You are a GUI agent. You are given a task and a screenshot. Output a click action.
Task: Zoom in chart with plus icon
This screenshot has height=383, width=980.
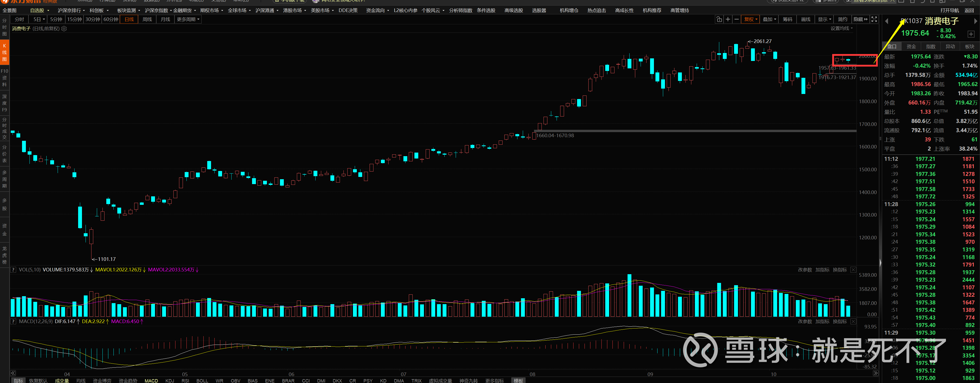click(x=728, y=19)
